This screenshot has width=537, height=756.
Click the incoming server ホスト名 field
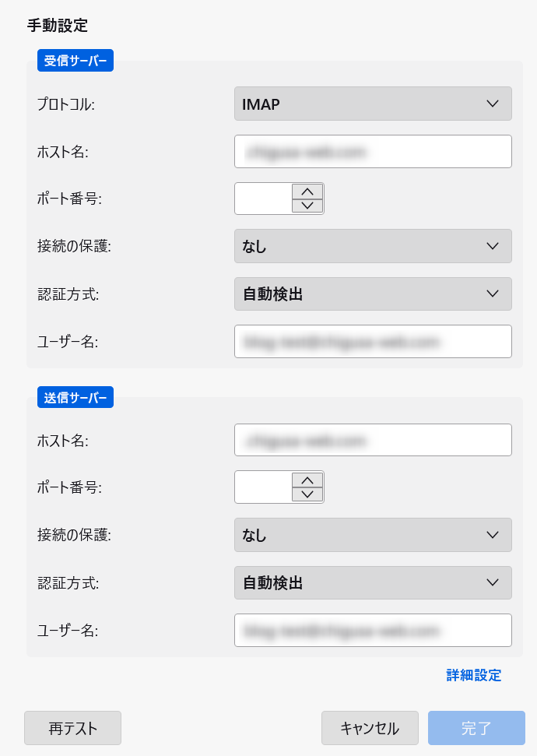click(373, 151)
